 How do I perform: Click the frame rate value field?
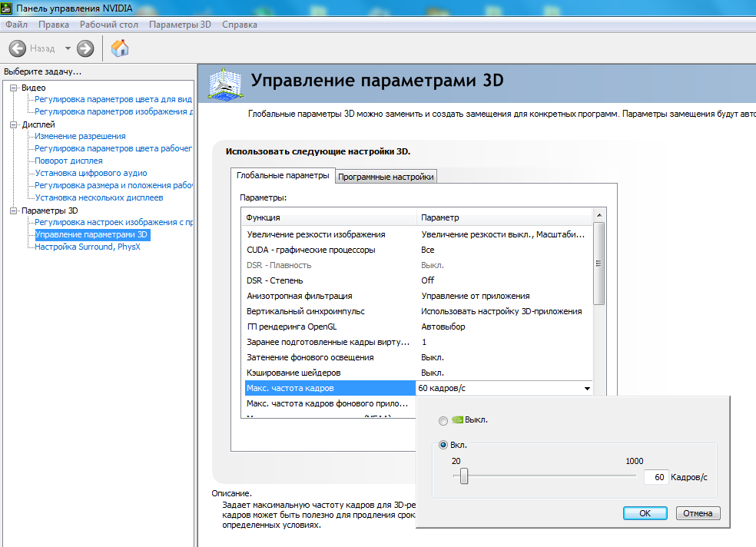[655, 477]
